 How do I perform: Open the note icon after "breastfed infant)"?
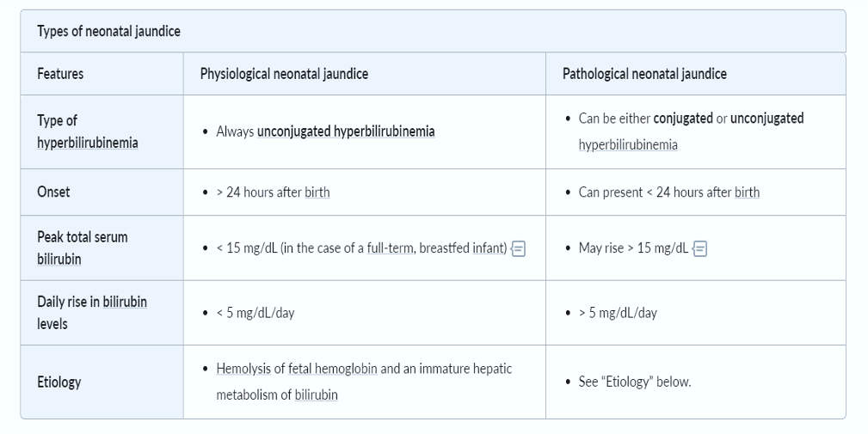pyautogui.click(x=518, y=248)
